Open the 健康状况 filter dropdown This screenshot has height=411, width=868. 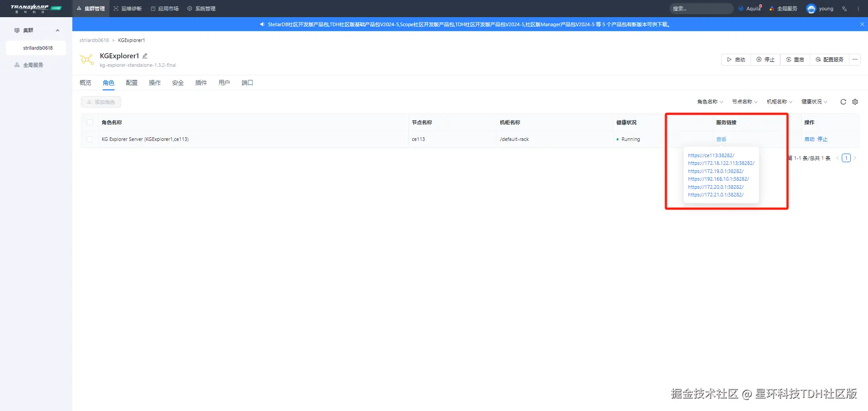[814, 102]
